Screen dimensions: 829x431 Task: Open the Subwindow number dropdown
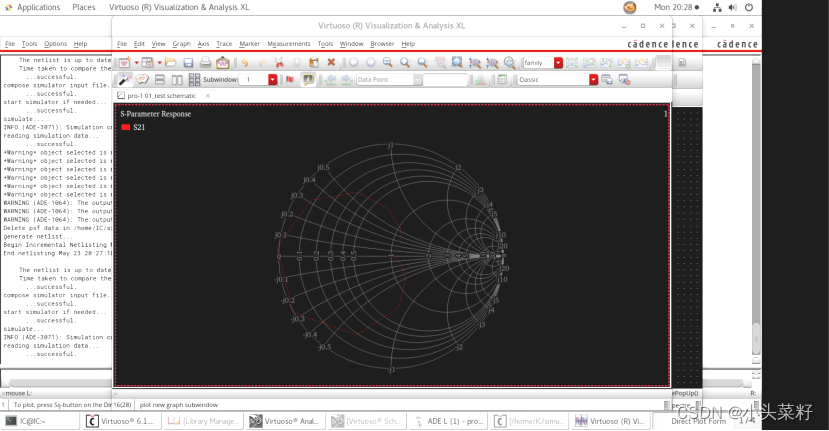tap(272, 79)
